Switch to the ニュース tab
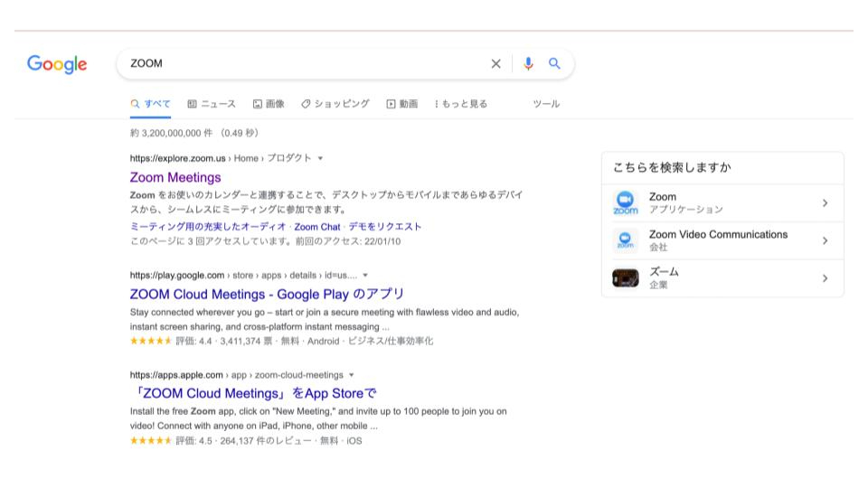The height and width of the screenshot is (488, 868). point(212,103)
